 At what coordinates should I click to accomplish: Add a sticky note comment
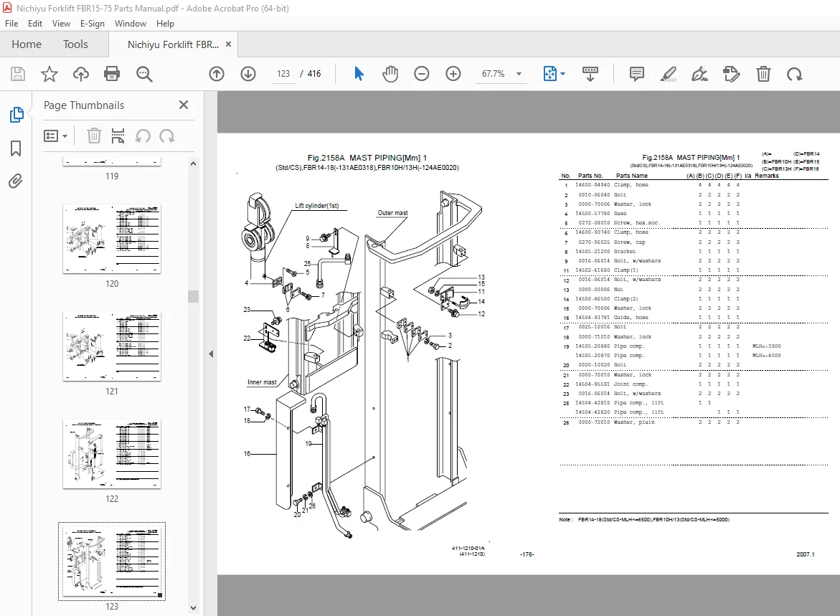coord(636,74)
